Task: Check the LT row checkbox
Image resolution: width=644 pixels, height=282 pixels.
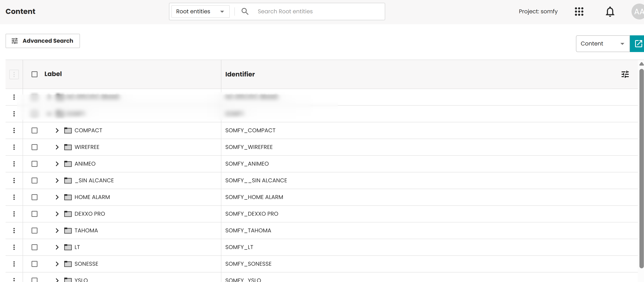Action: [35, 247]
